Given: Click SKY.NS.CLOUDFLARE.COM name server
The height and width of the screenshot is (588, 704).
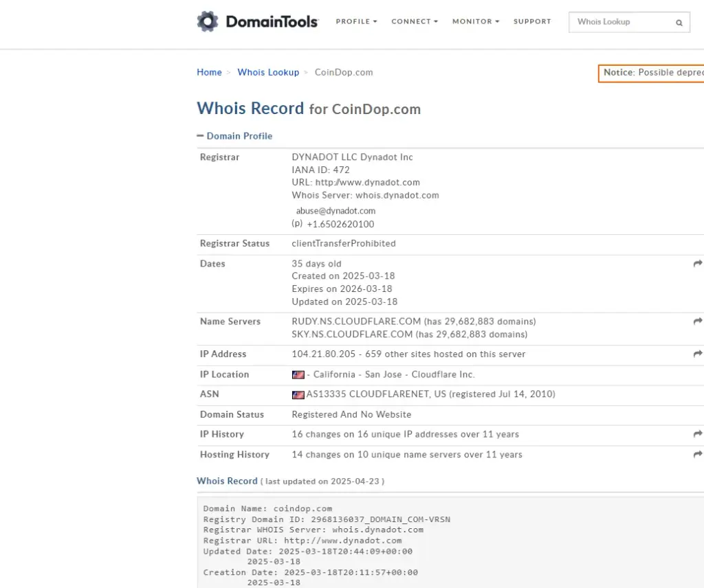Looking at the screenshot, I should point(352,334).
